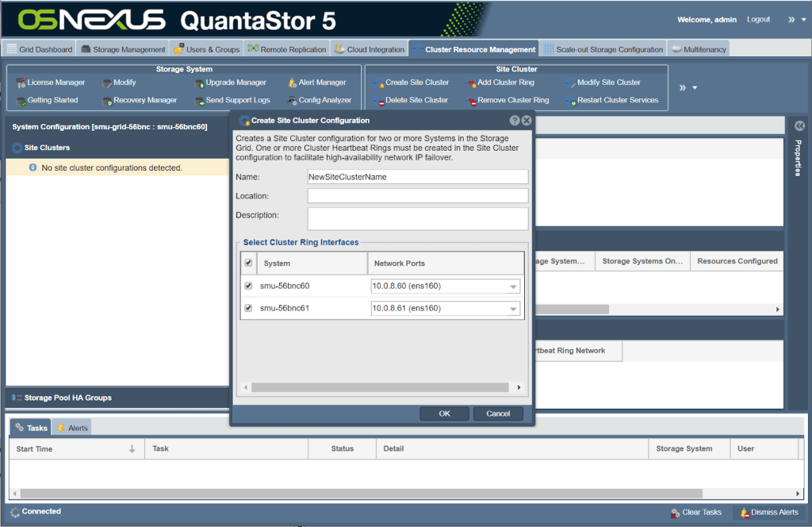Screen dimensions: 812x527
Task: Click Send Support Logs
Action: point(232,101)
